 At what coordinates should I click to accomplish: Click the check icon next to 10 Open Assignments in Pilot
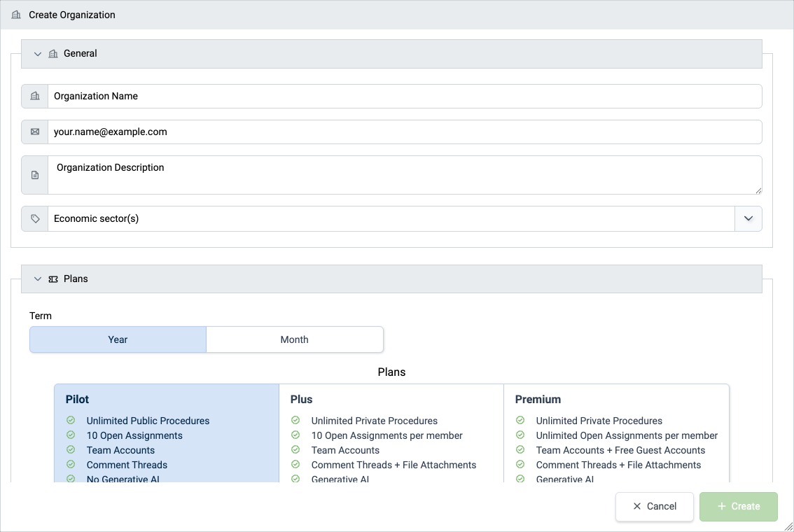coord(71,435)
